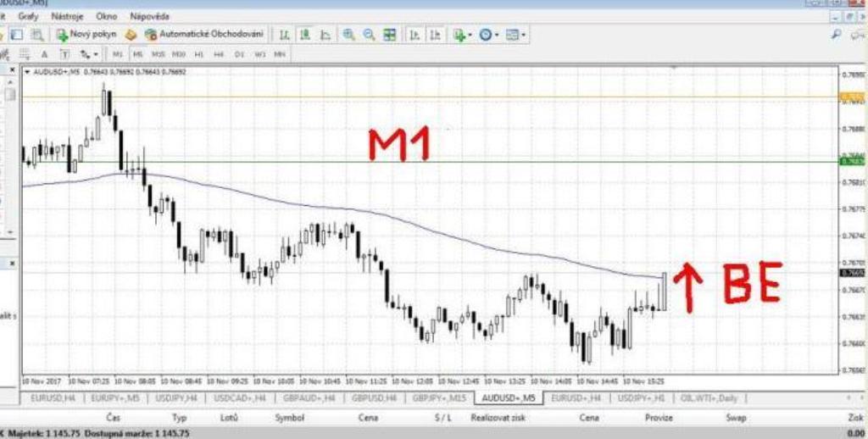Toggle auto scroll to latest bar
The width and height of the screenshot is (868, 439).
[415, 35]
